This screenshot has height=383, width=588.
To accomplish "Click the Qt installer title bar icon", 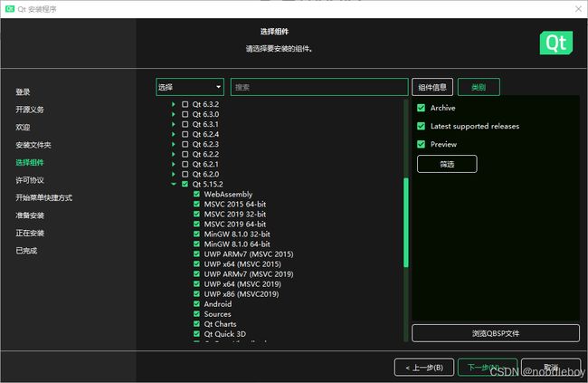I will 10,9.
